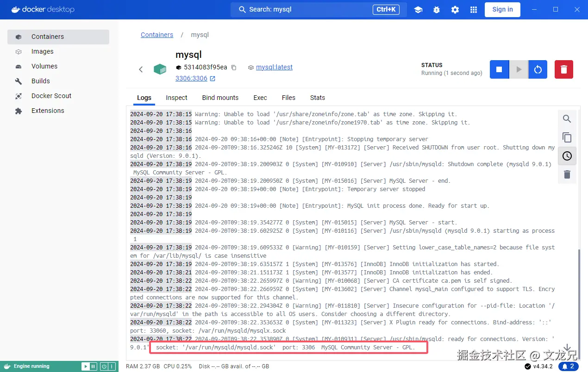Click the Engine running whale status
Screen dimensions: 588x372
28,366
